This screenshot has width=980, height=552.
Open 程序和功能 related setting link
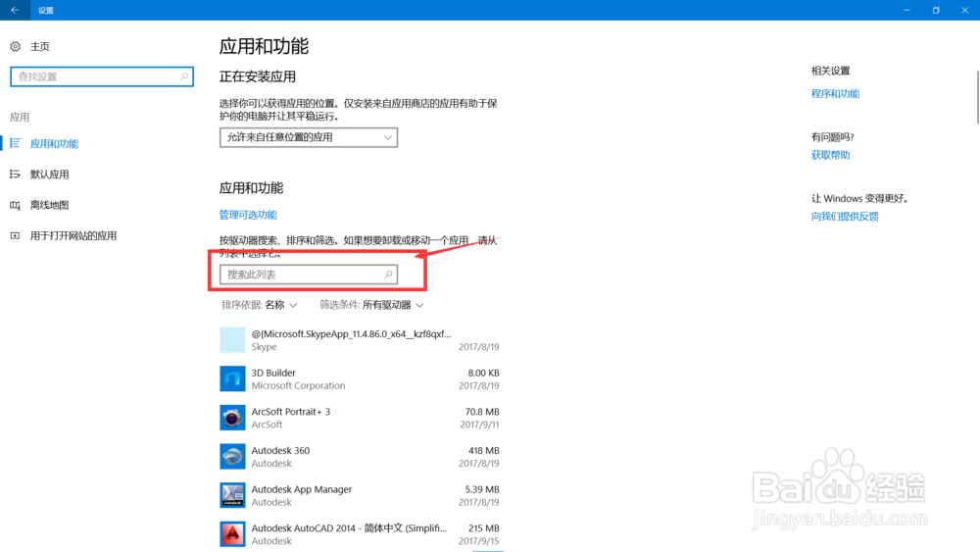pos(835,93)
